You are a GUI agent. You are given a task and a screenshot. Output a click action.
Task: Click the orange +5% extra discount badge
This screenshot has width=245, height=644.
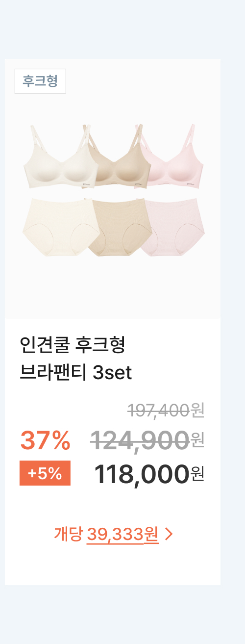pos(45,473)
